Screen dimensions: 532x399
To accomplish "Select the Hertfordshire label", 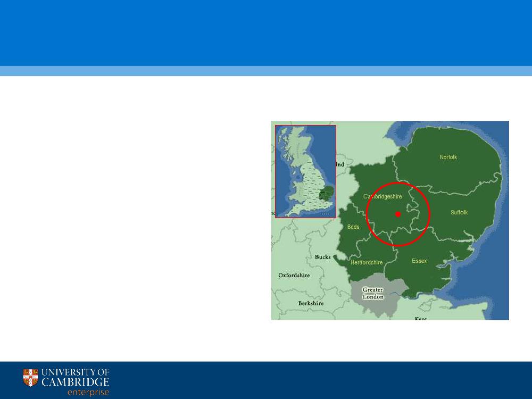I will tap(367, 263).
